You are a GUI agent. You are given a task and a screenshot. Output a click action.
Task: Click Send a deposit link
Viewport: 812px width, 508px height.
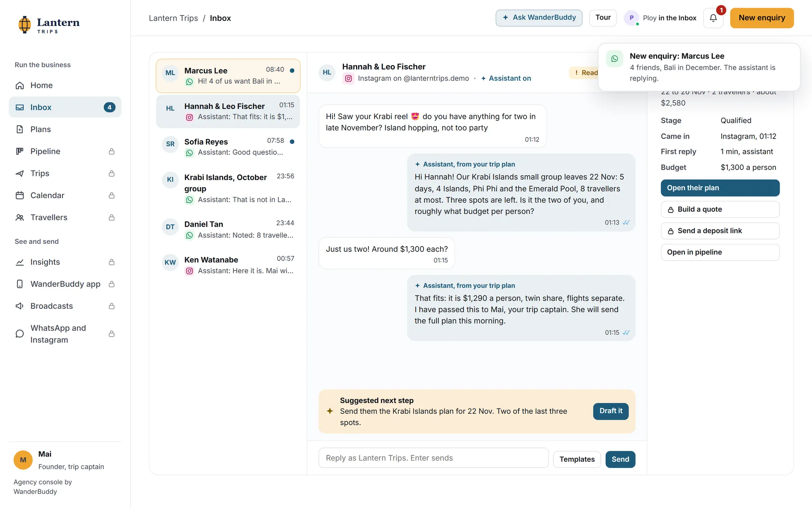click(x=720, y=231)
